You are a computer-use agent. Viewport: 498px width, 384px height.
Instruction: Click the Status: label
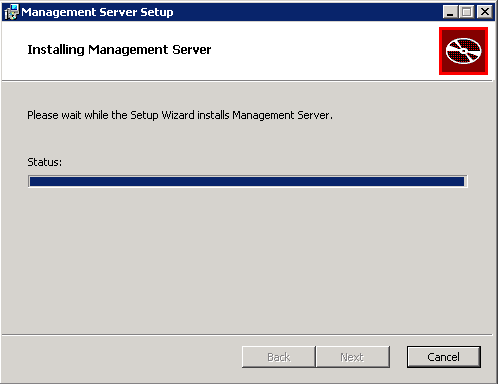point(45,162)
